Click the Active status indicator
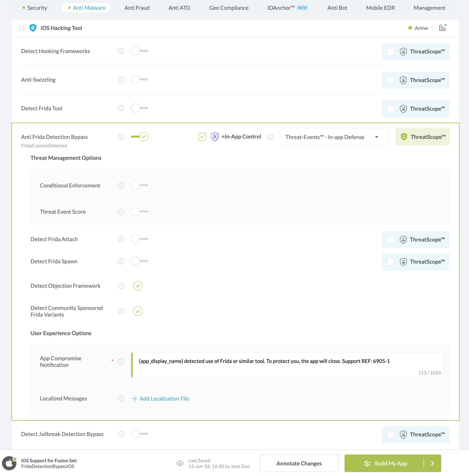Screen dimensions: 469x476 pyautogui.click(x=418, y=28)
